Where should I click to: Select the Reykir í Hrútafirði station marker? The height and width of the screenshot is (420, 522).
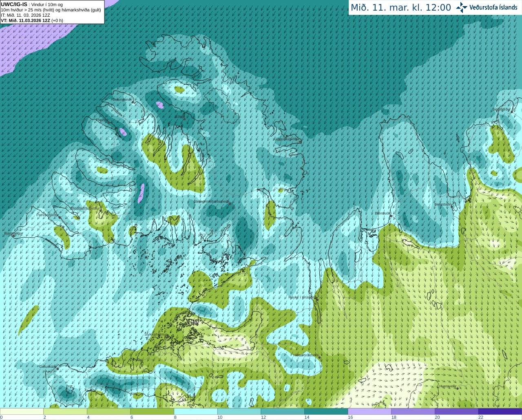(x=317, y=299)
